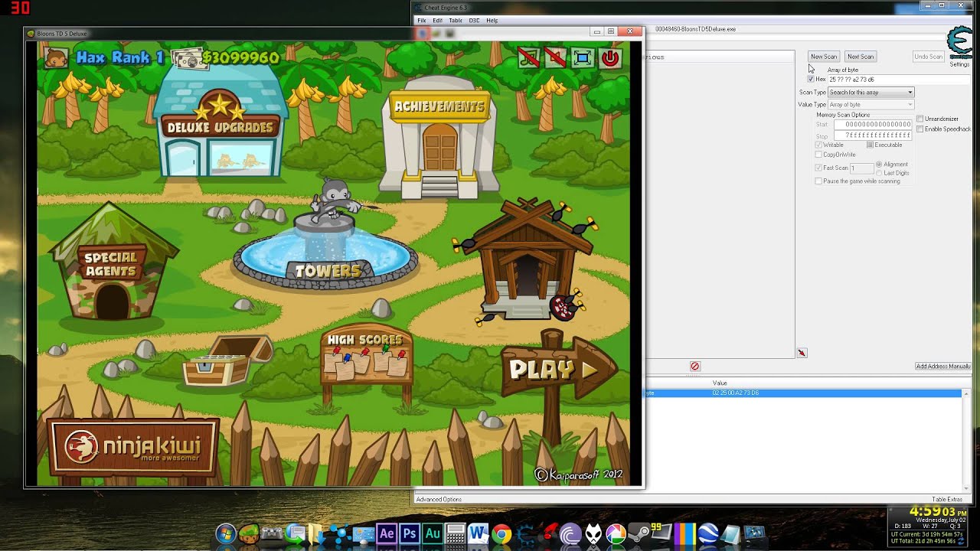Open Cheat Engine Settings logo
Screen dimensions: 980x551
coord(959,44)
